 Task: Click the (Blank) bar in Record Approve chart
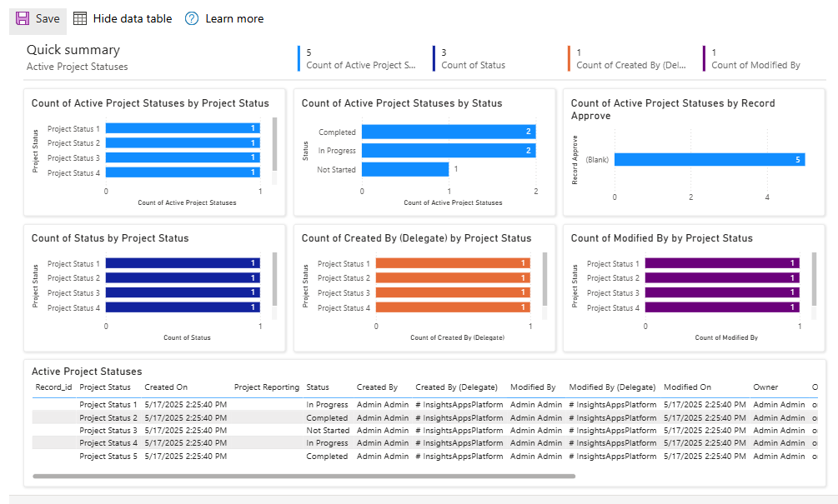point(709,159)
